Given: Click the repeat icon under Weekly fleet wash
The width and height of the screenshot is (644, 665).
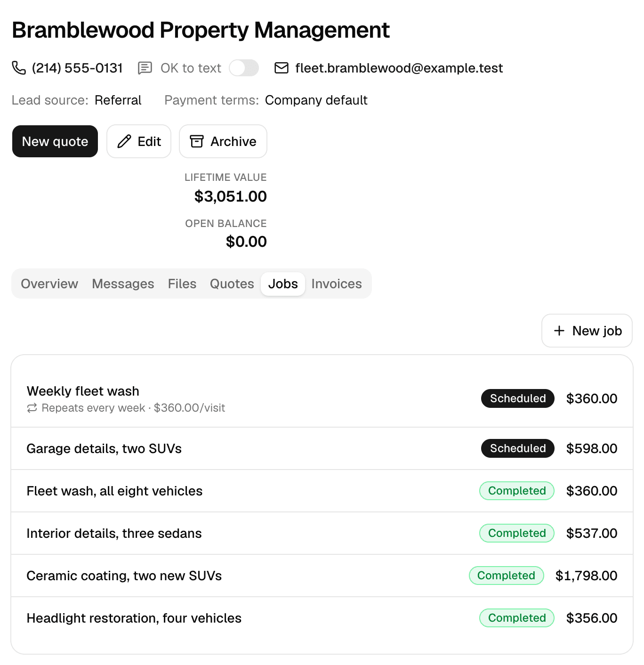Looking at the screenshot, I should pyautogui.click(x=32, y=408).
